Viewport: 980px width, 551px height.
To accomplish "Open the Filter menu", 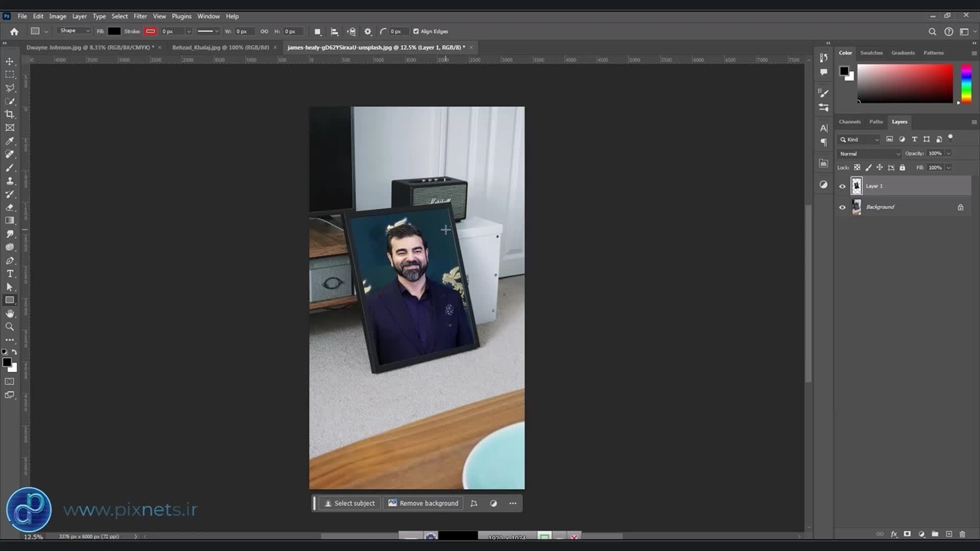I will pos(140,16).
